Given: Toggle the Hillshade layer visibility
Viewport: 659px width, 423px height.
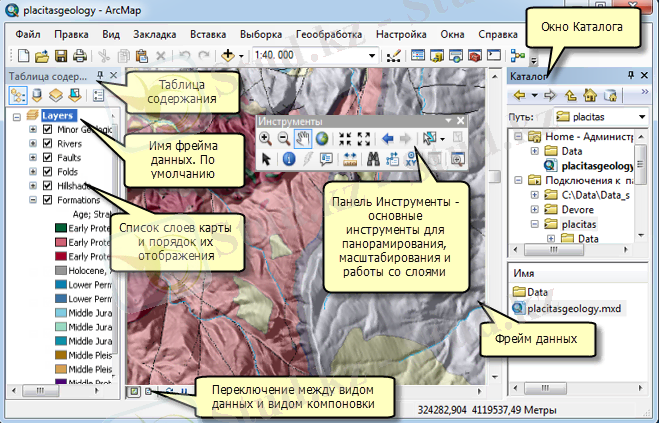Looking at the screenshot, I should point(47,185).
